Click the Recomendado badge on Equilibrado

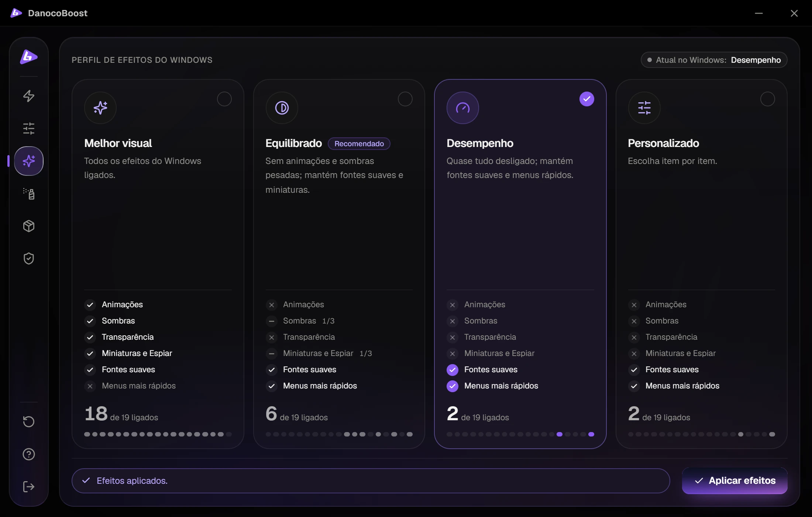point(359,144)
